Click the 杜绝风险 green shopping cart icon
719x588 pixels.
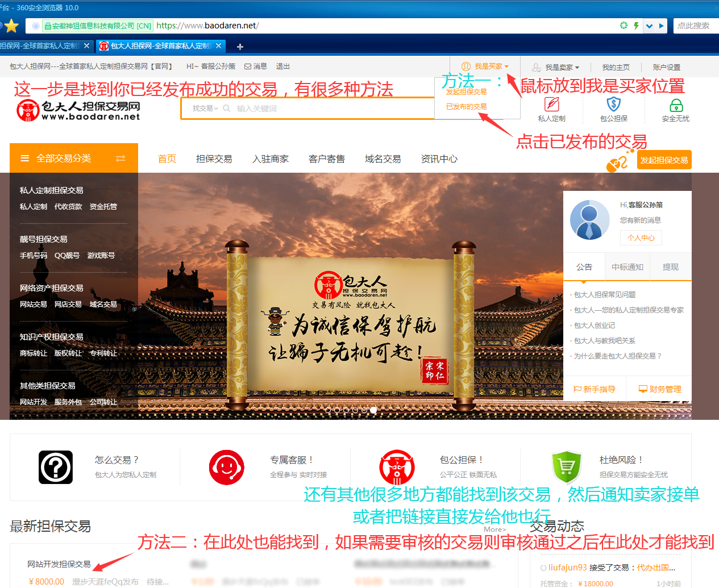pyautogui.click(x=566, y=467)
